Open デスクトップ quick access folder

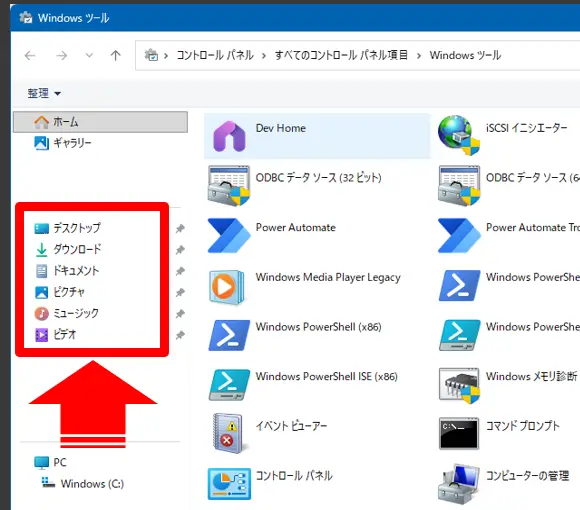coord(67,228)
